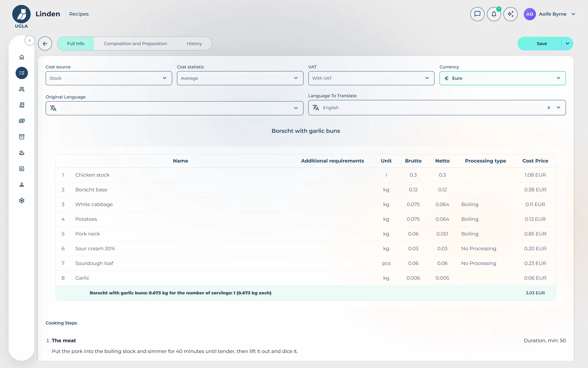This screenshot has height=368, width=588.
Task: Switch to the History tab
Action: pos(194,44)
